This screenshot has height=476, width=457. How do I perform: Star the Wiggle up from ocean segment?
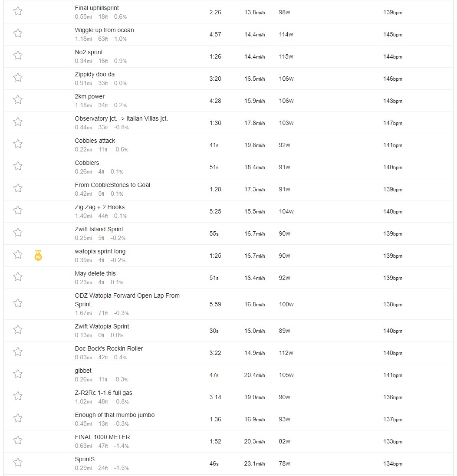tap(18, 33)
